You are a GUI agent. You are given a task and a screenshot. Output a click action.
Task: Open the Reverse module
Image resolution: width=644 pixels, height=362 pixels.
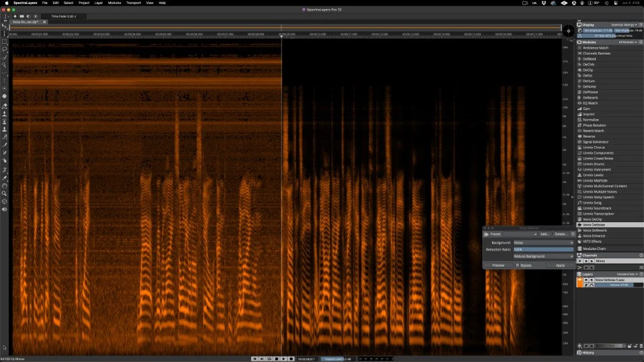(589, 137)
